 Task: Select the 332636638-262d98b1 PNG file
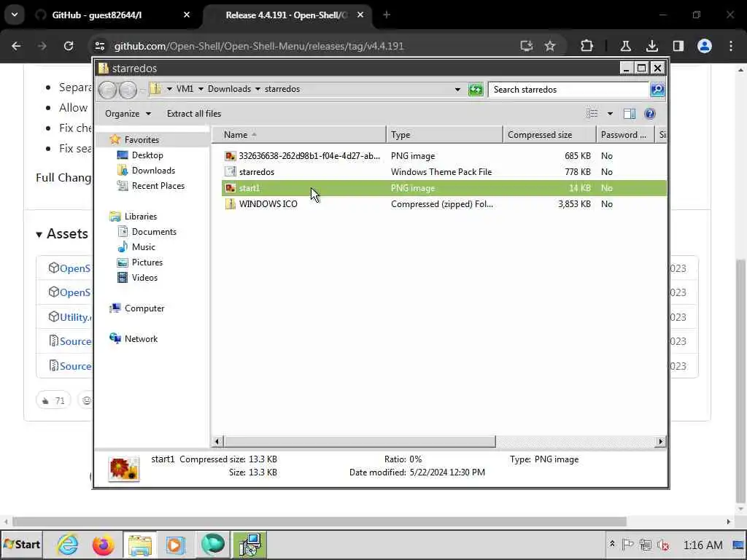coord(444,156)
